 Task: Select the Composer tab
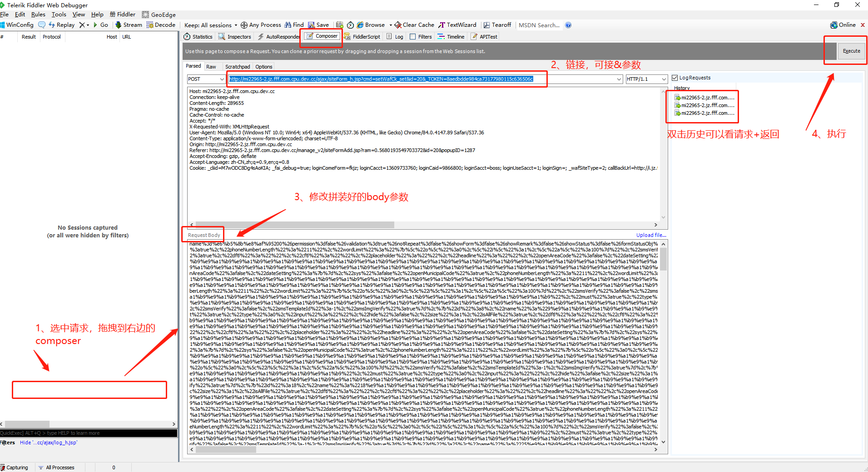(x=322, y=36)
